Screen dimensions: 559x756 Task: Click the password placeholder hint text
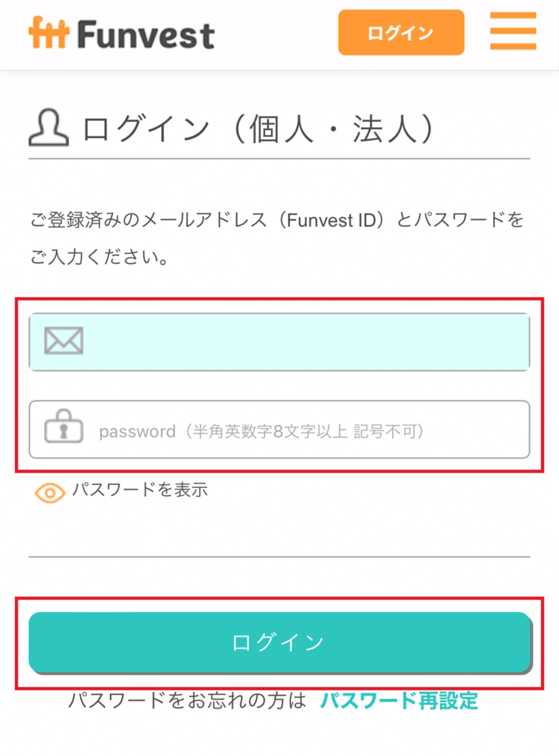coord(262,430)
